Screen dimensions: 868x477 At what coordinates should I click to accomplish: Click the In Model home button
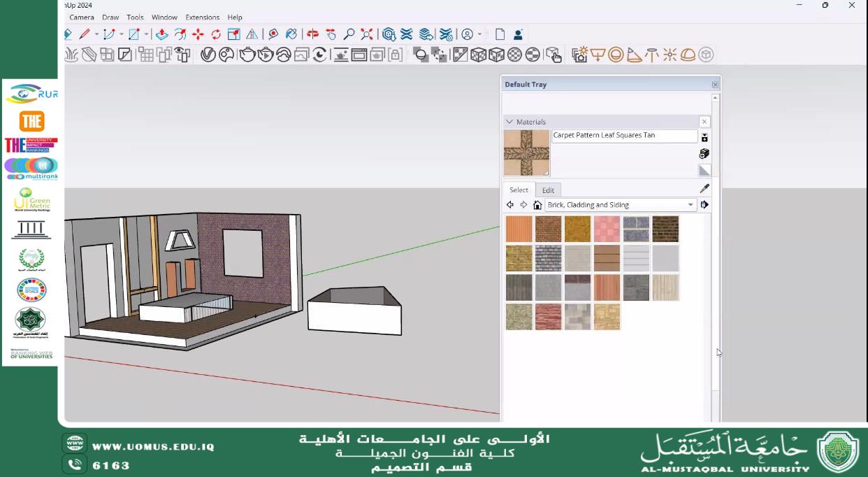tap(537, 204)
